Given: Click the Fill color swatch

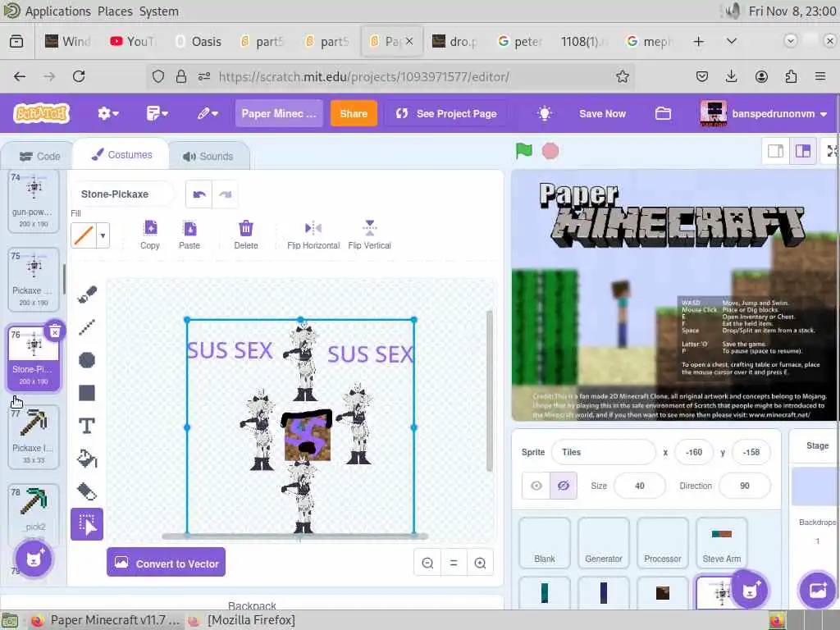Looking at the screenshot, I should pyautogui.click(x=84, y=235).
